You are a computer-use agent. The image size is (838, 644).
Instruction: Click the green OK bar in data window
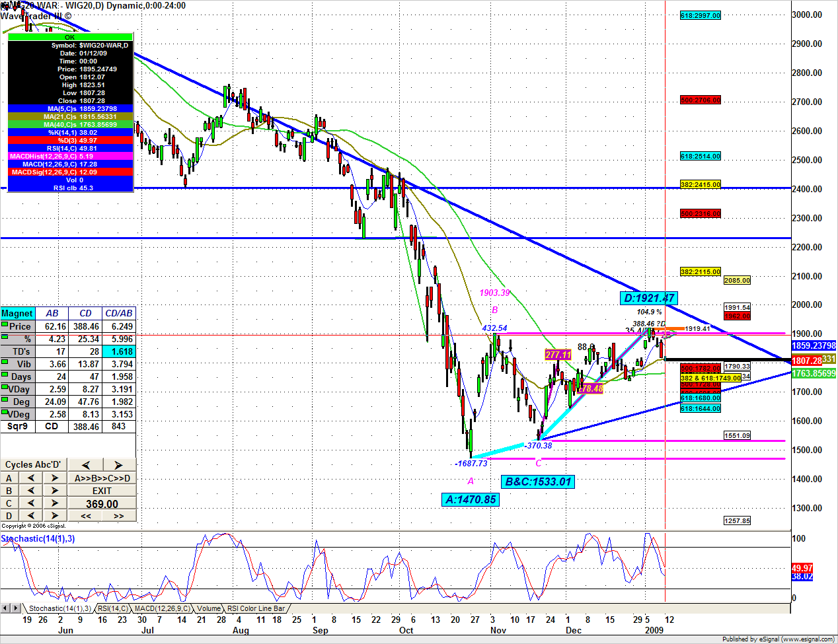point(70,37)
